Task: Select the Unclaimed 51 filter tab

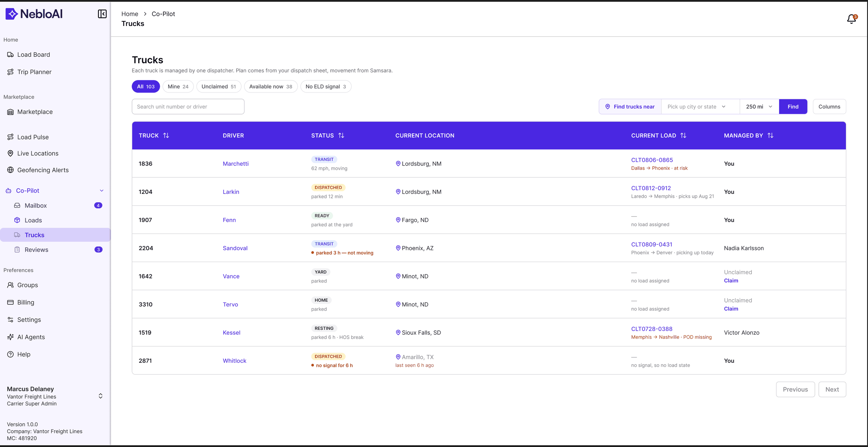Action: (x=219, y=86)
